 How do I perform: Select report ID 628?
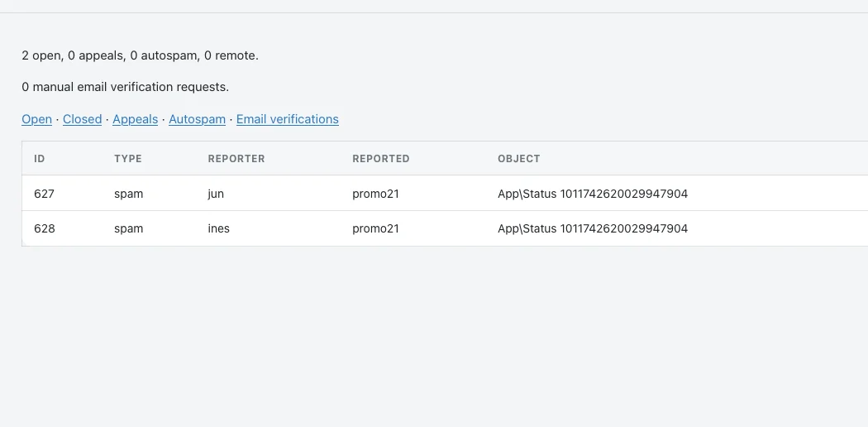pyautogui.click(x=45, y=228)
